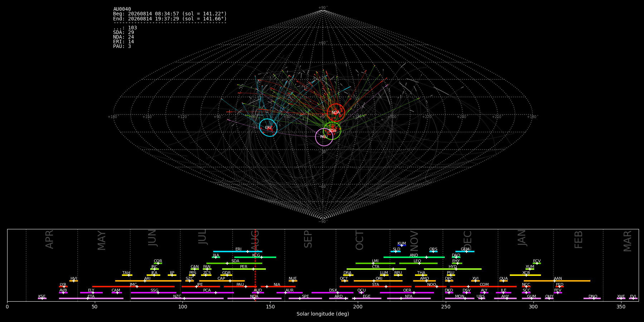644x322 pixels.
Task: Click the +90 north pole label
Action: click(323, 8)
